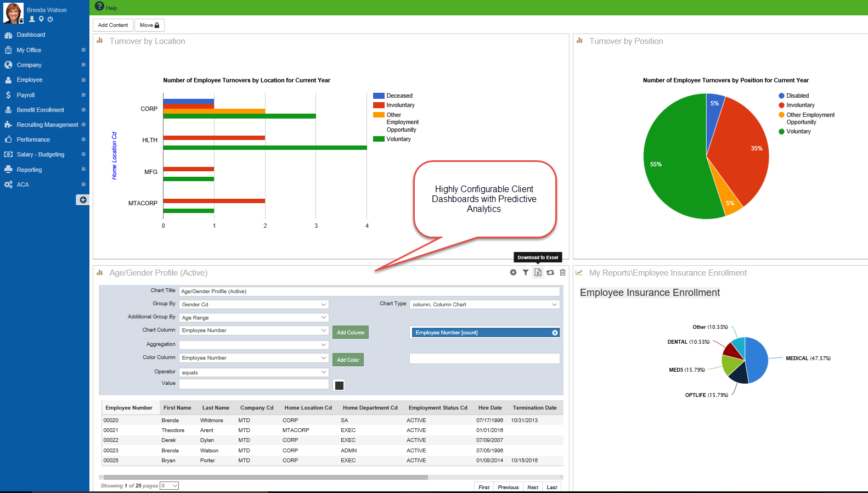The image size is (868, 493).
Task: Click the Download to Excel icon
Action: tap(538, 272)
